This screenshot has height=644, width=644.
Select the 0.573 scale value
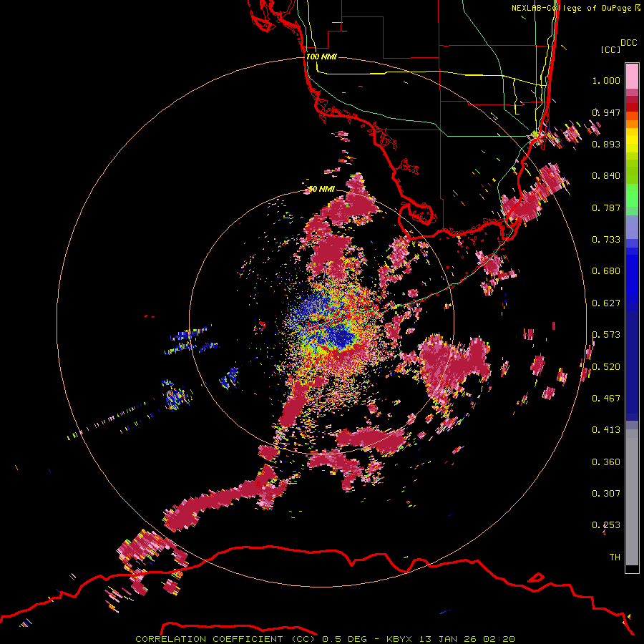[x=606, y=335]
